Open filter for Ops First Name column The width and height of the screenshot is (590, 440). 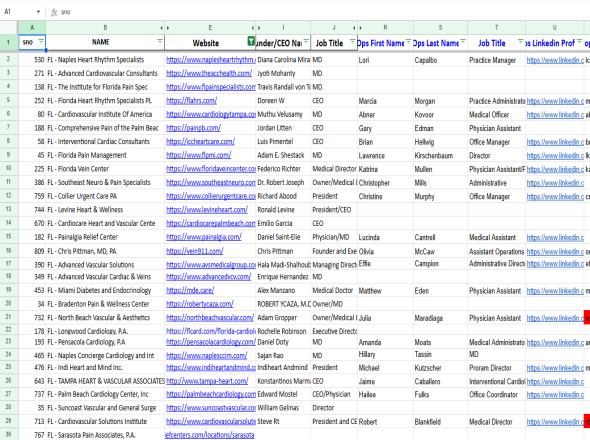click(408, 41)
